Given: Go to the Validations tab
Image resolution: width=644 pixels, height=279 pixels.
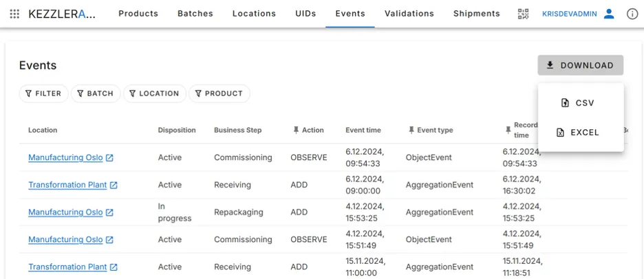Looking at the screenshot, I should click(x=409, y=14).
